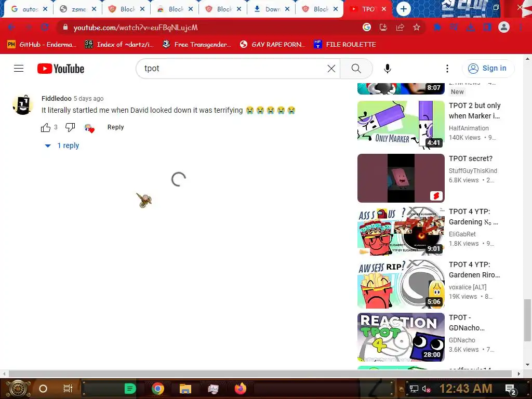Close the 'Down' tab
Screen dimensions: 532x399
pos(287,9)
